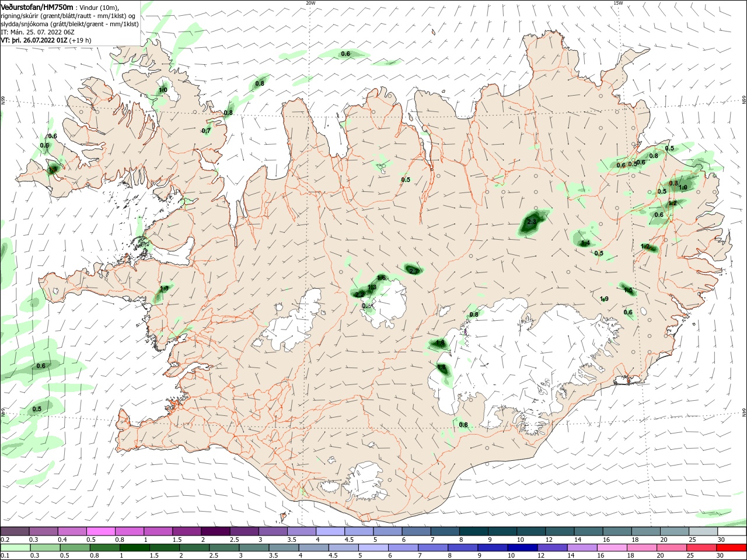Pick the deep navy blue swatch labeled 10 in lower legend
Image resolution: width=747 pixels, height=560 pixels.
click(x=523, y=548)
